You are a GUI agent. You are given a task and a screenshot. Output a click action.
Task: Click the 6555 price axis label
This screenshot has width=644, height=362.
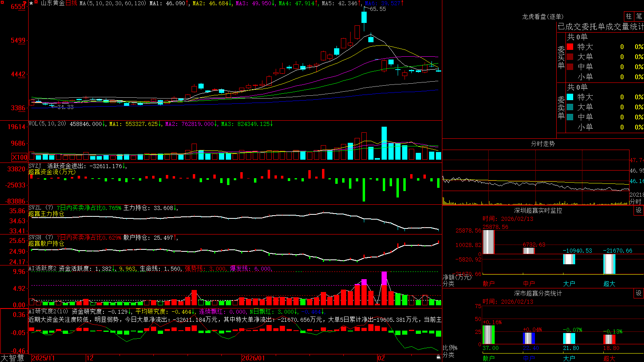[x=18, y=6]
